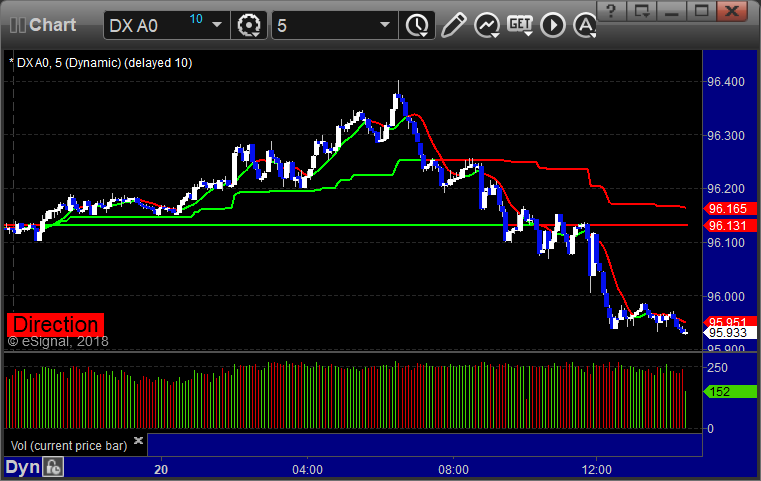The image size is (761, 481).
Task: Start bar replay play icon
Action: pos(553,25)
